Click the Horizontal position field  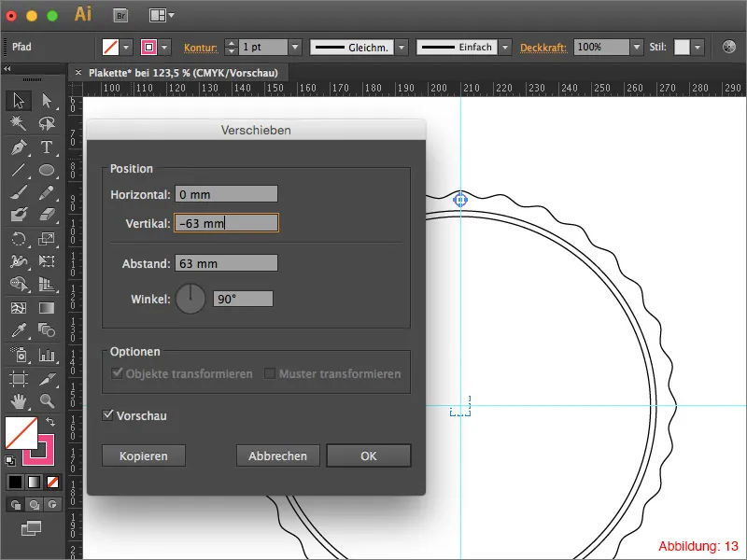click(x=226, y=194)
